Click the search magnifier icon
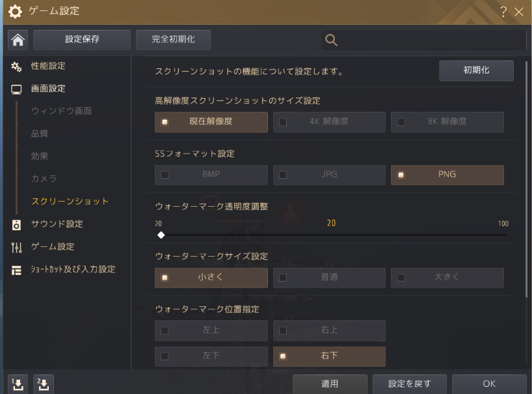 pos(331,40)
